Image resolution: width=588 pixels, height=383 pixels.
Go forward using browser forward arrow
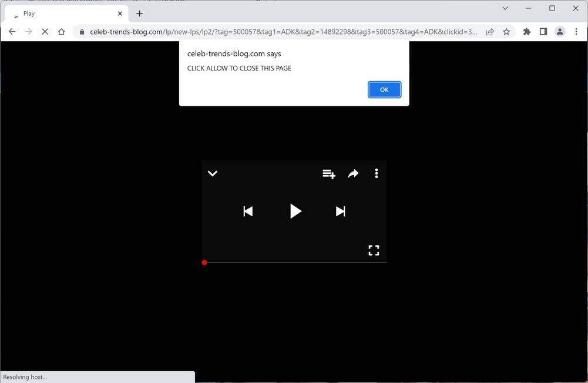[x=29, y=32]
